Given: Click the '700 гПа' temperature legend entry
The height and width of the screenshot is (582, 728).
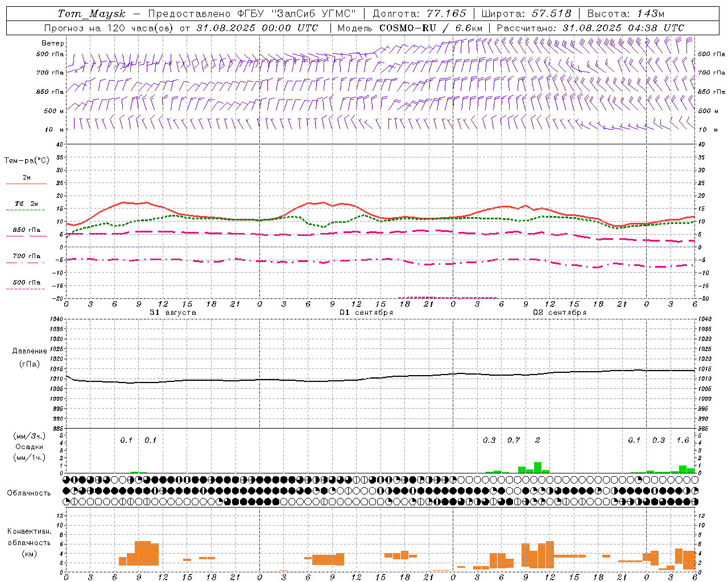Looking at the screenshot, I should (x=27, y=256).
